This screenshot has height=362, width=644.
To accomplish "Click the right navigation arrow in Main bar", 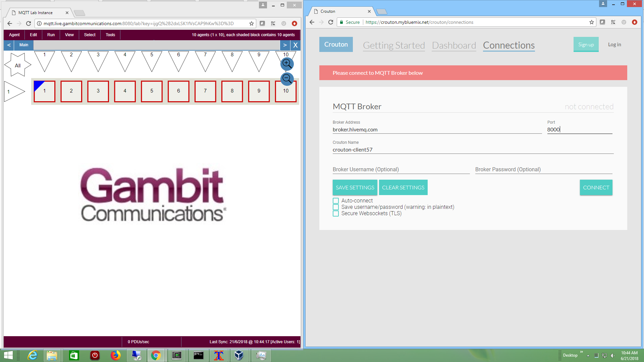I will tap(285, 45).
